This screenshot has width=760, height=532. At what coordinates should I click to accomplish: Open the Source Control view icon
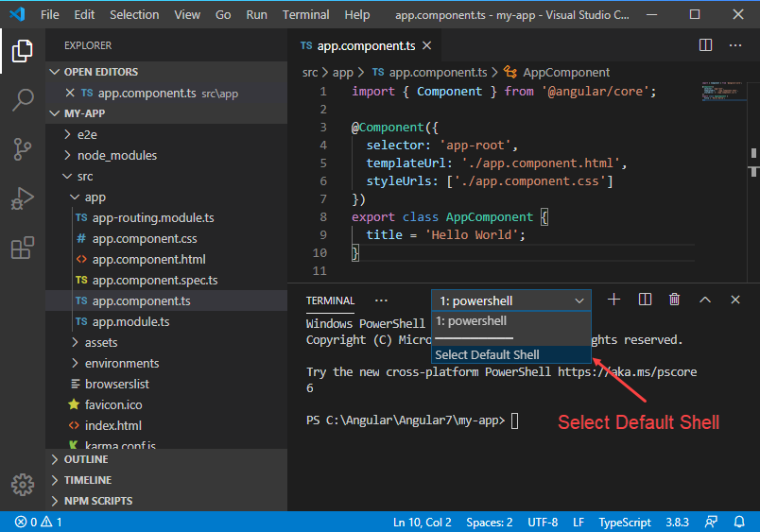click(x=23, y=149)
